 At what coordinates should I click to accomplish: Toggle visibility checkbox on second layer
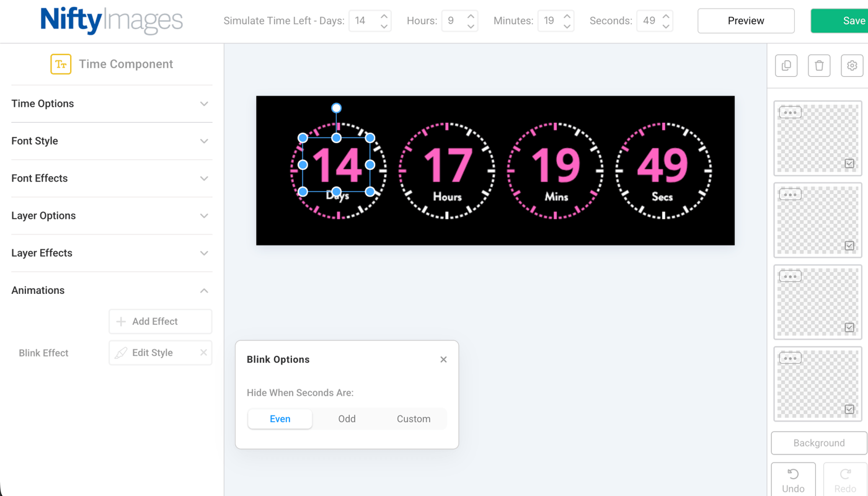[x=849, y=246]
